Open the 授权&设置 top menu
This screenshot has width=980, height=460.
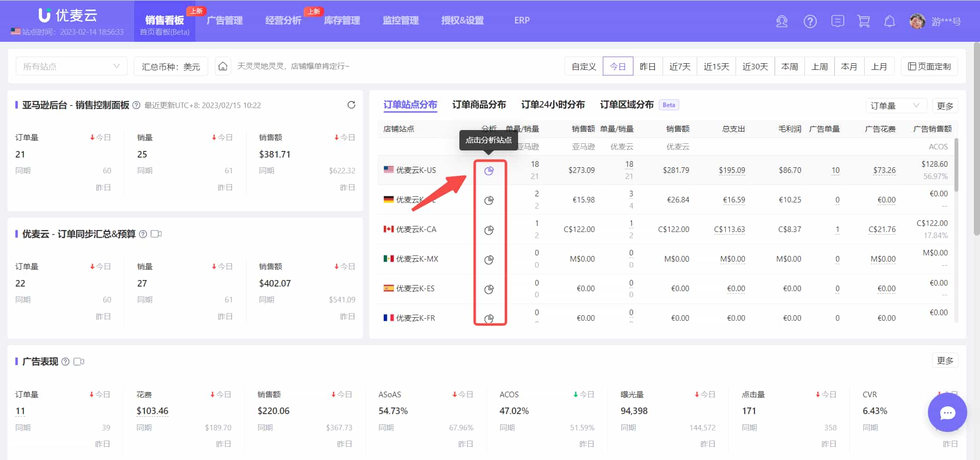(x=462, y=20)
